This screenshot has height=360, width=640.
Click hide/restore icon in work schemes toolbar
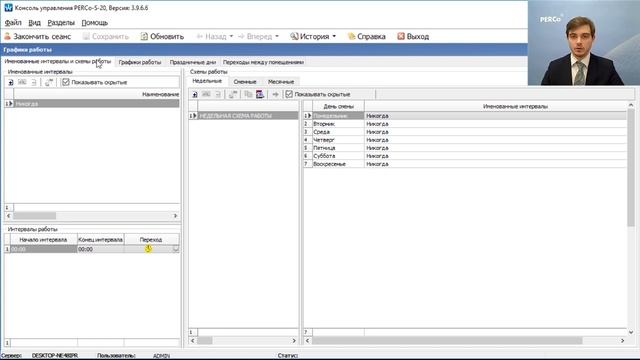(233, 94)
